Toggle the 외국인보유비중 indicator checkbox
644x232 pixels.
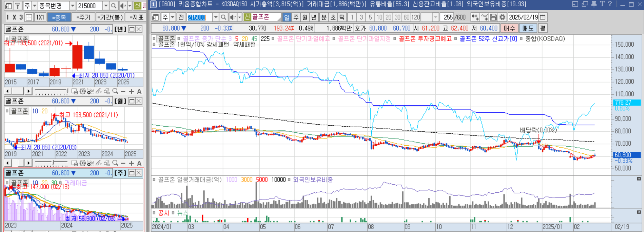click(289, 180)
